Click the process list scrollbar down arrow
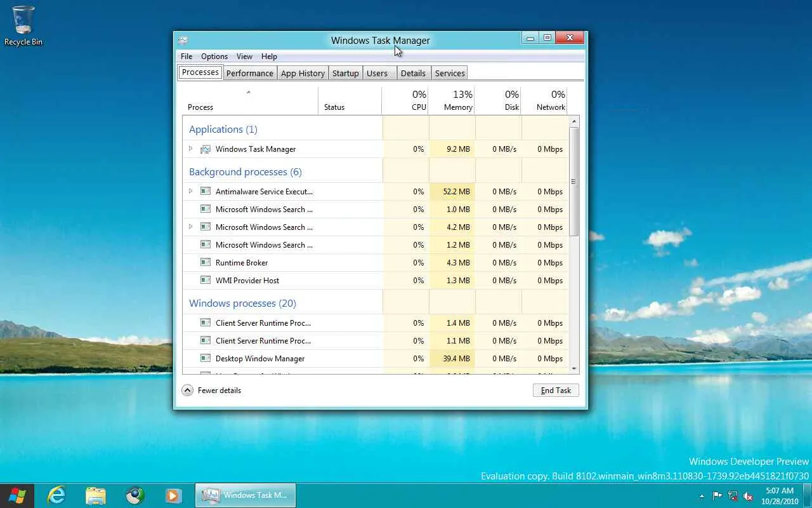This screenshot has height=508, width=812. click(x=574, y=368)
